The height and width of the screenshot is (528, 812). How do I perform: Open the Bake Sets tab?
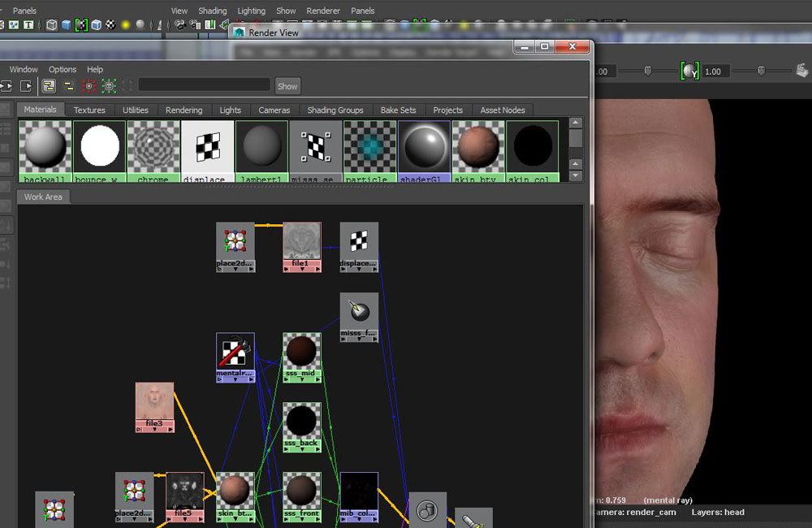point(398,110)
